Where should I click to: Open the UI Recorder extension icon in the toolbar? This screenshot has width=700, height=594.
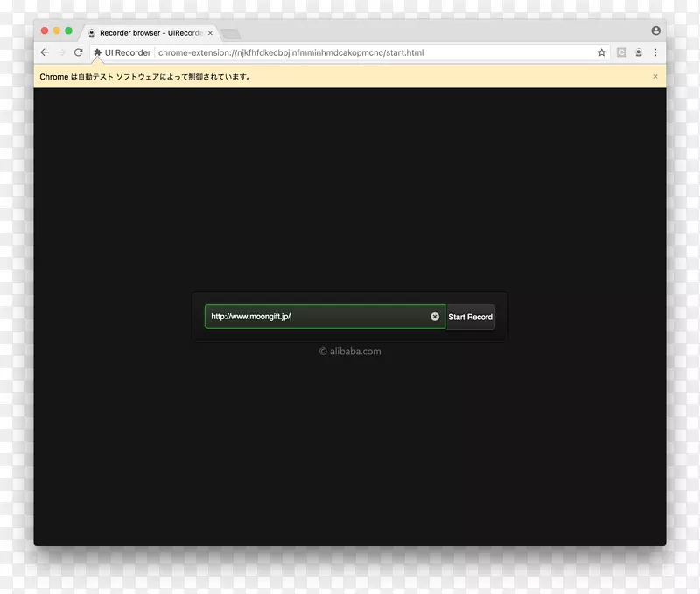click(639, 52)
